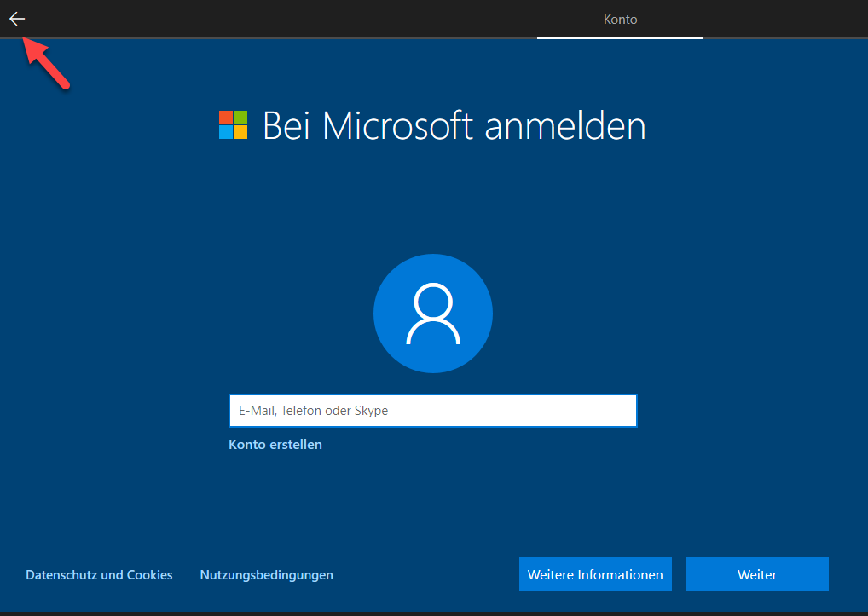Select the Konto tab
The height and width of the screenshot is (616, 868).
point(620,20)
